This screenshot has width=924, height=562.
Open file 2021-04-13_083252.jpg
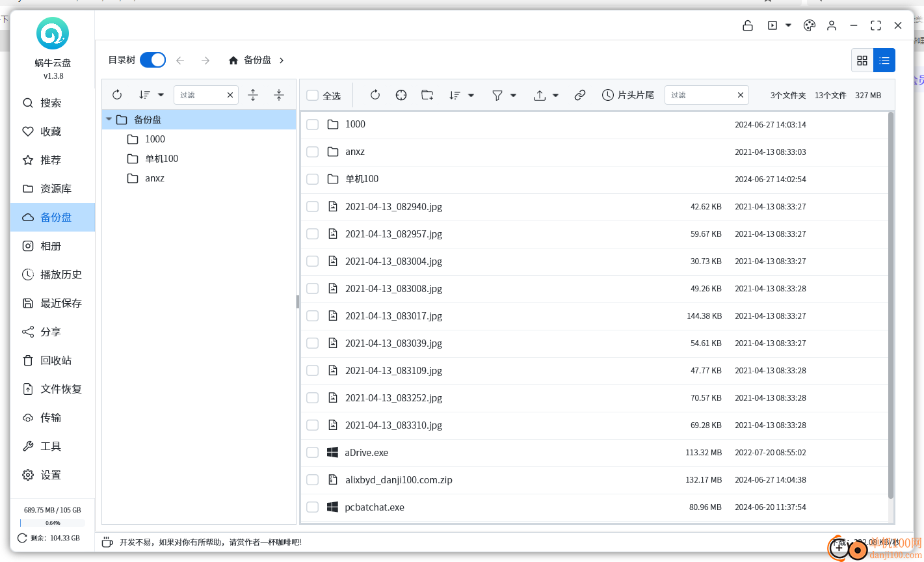[x=393, y=397]
